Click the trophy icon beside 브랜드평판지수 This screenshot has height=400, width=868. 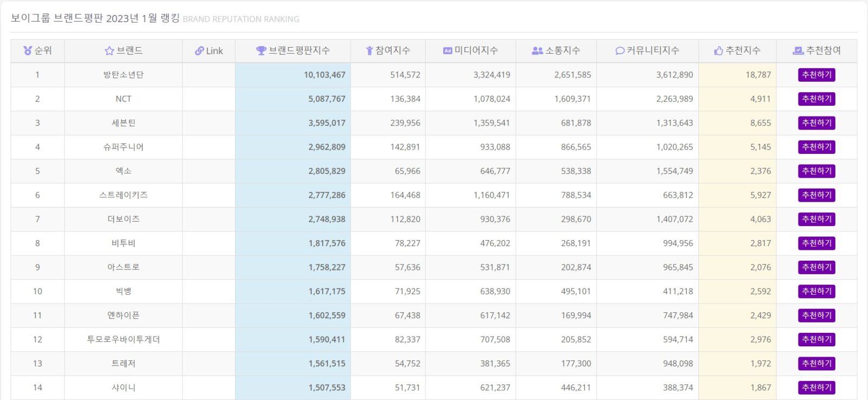(x=261, y=50)
